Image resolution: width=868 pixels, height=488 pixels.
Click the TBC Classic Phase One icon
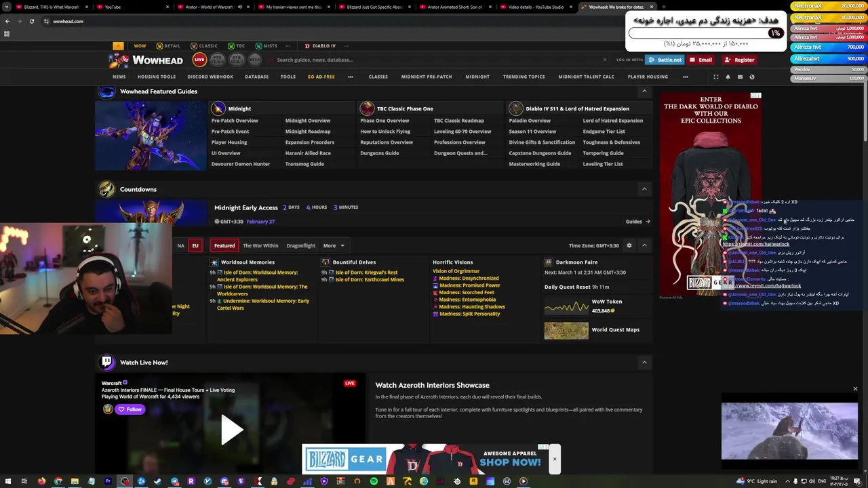pyautogui.click(x=367, y=108)
